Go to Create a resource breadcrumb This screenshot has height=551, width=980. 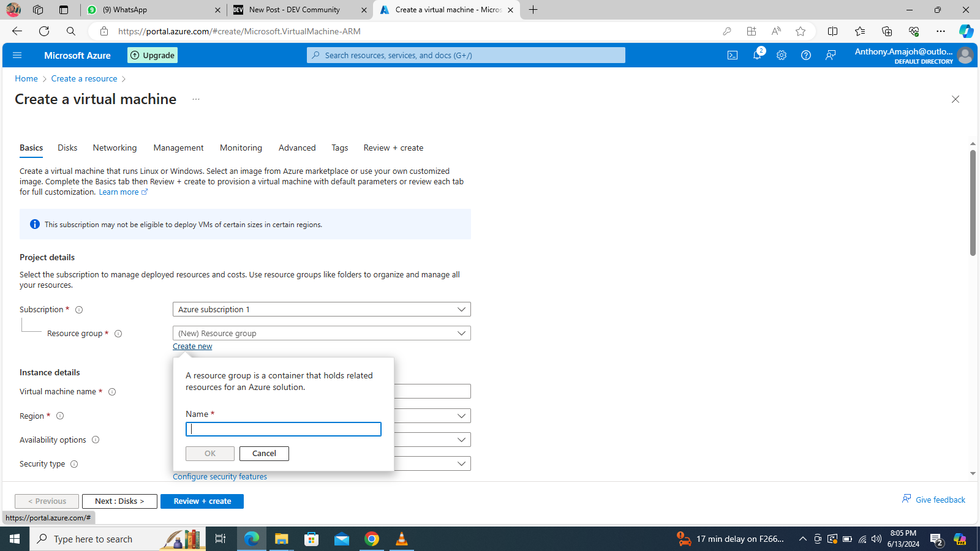(84, 79)
